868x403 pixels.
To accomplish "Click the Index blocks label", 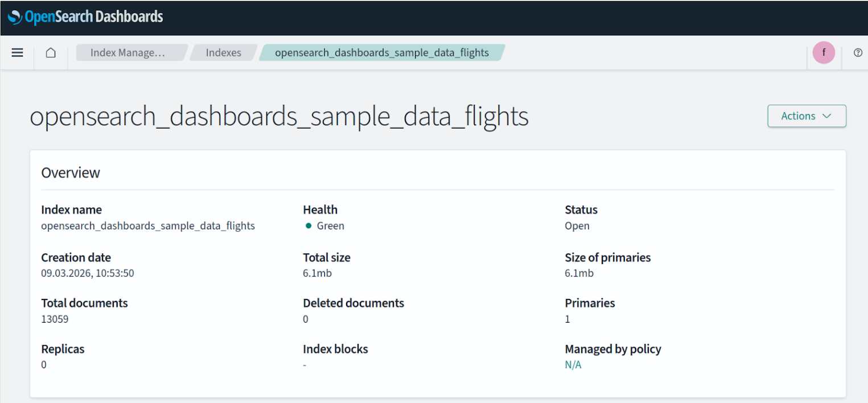I will click(x=335, y=349).
